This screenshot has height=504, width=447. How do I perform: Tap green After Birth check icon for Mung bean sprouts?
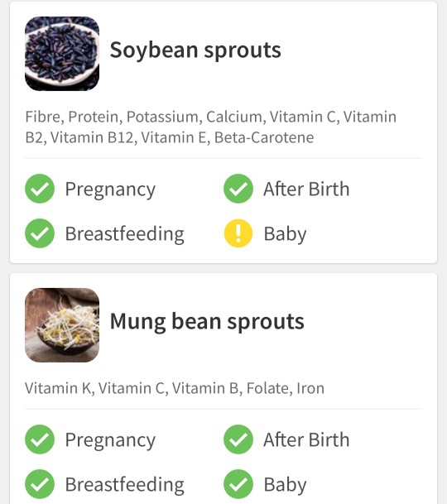click(238, 439)
